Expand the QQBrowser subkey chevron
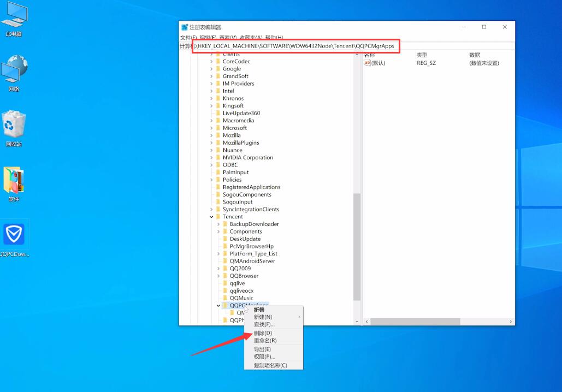Screen dimensions: 562x392 point(218,276)
